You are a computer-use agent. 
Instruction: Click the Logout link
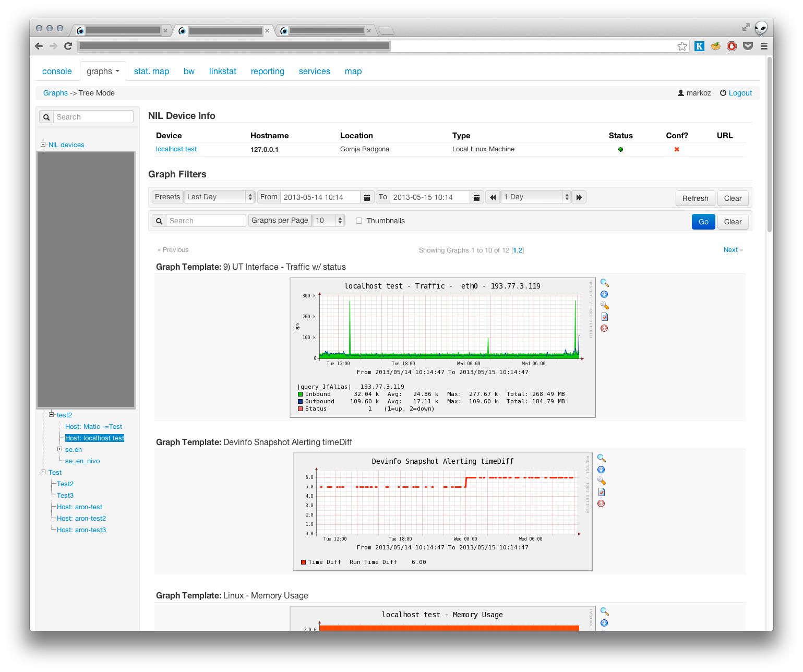click(x=740, y=93)
